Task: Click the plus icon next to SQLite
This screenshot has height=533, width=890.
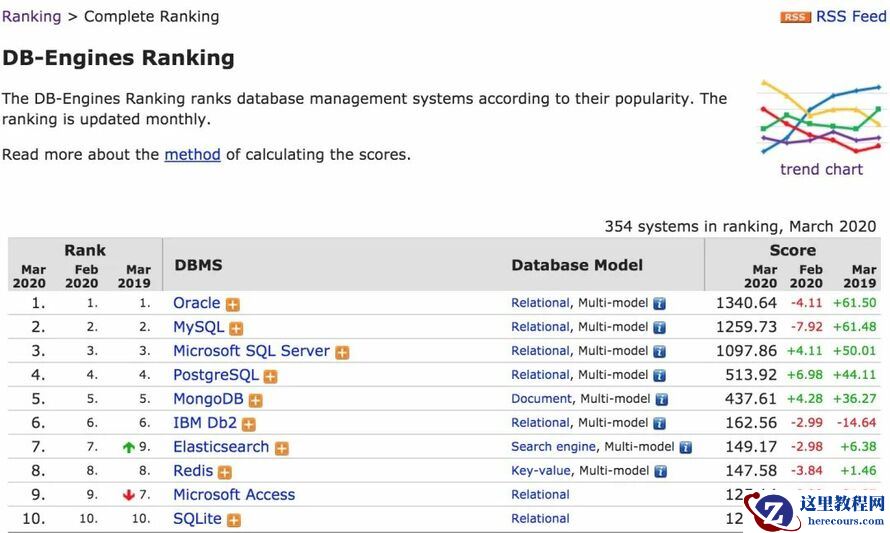Action: click(x=233, y=520)
